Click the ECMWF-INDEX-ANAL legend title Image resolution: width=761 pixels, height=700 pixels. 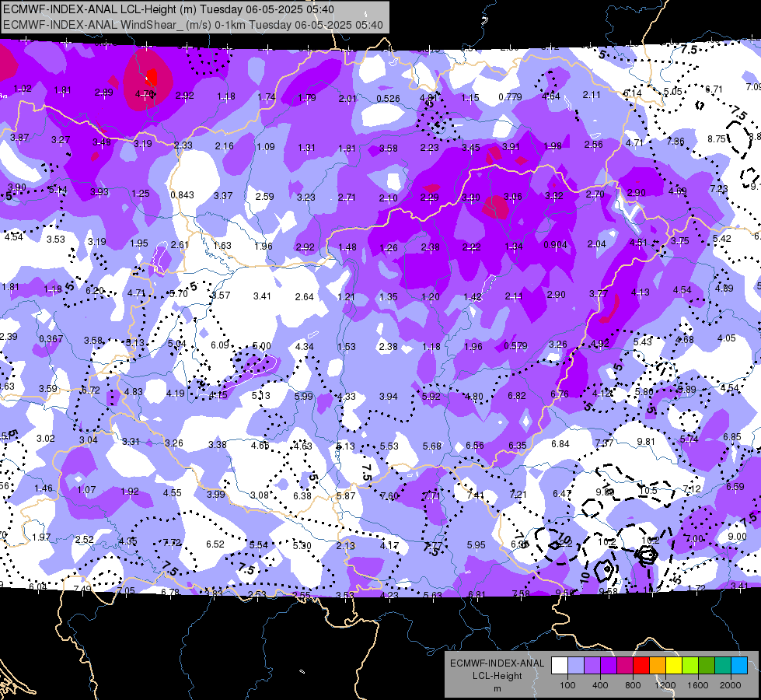[497, 663]
